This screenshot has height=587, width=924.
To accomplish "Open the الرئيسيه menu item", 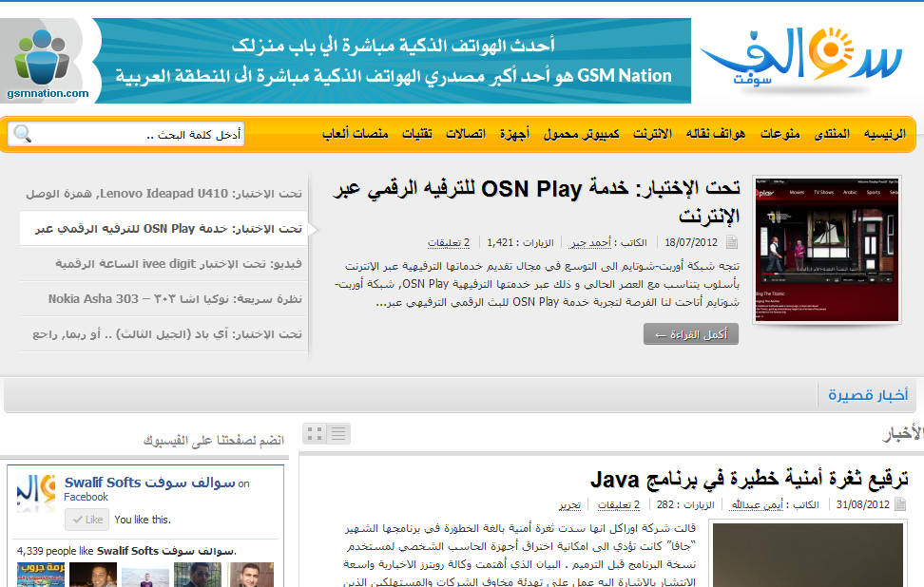I will pos(884,134).
